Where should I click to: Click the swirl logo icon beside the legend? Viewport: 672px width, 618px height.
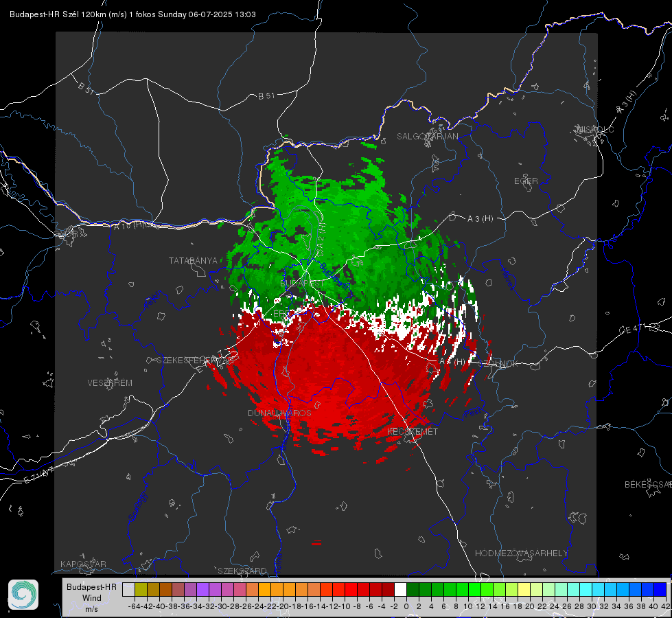click(23, 595)
